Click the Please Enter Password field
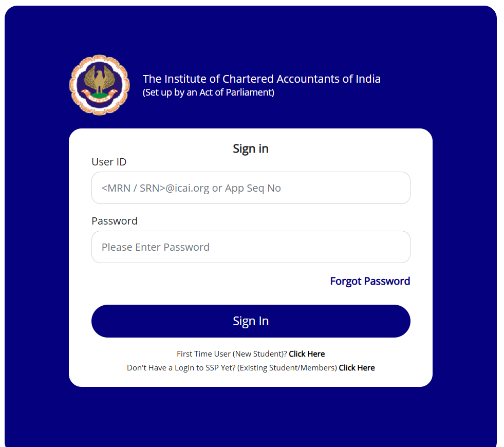504x447 pixels. [x=251, y=247]
